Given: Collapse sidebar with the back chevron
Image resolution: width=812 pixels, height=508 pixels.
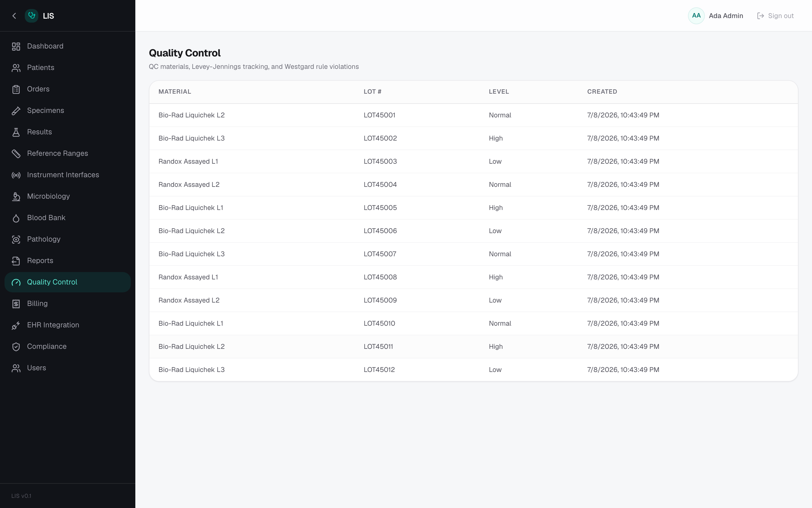Looking at the screenshot, I should [x=14, y=16].
